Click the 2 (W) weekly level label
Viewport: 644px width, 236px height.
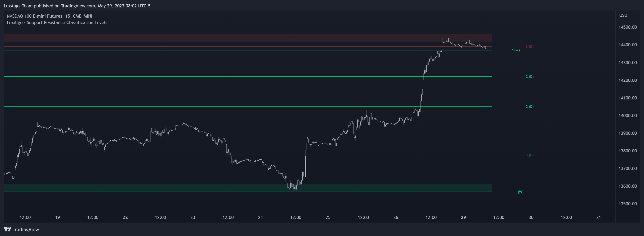[x=515, y=50]
